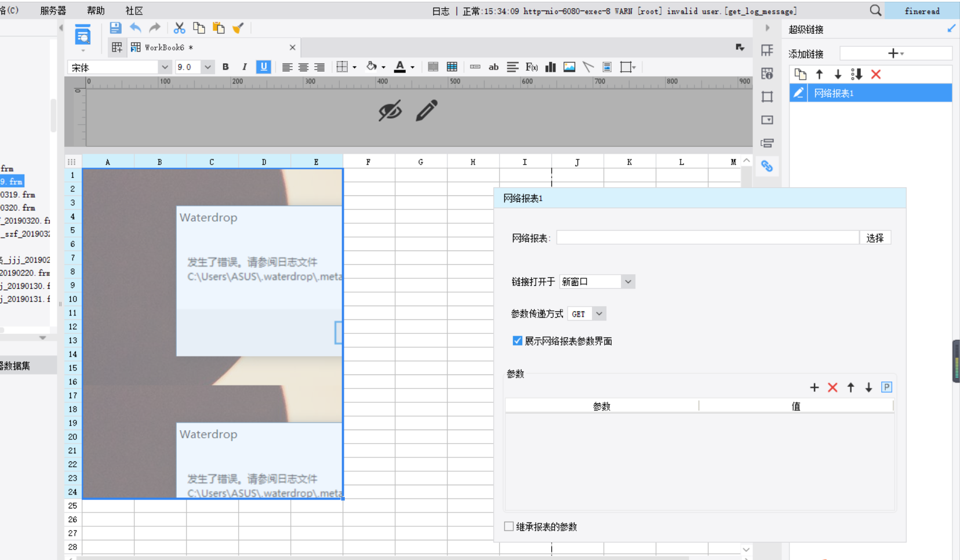The height and width of the screenshot is (560, 960).
Task: Paste clipboard contents
Action: pos(219,28)
